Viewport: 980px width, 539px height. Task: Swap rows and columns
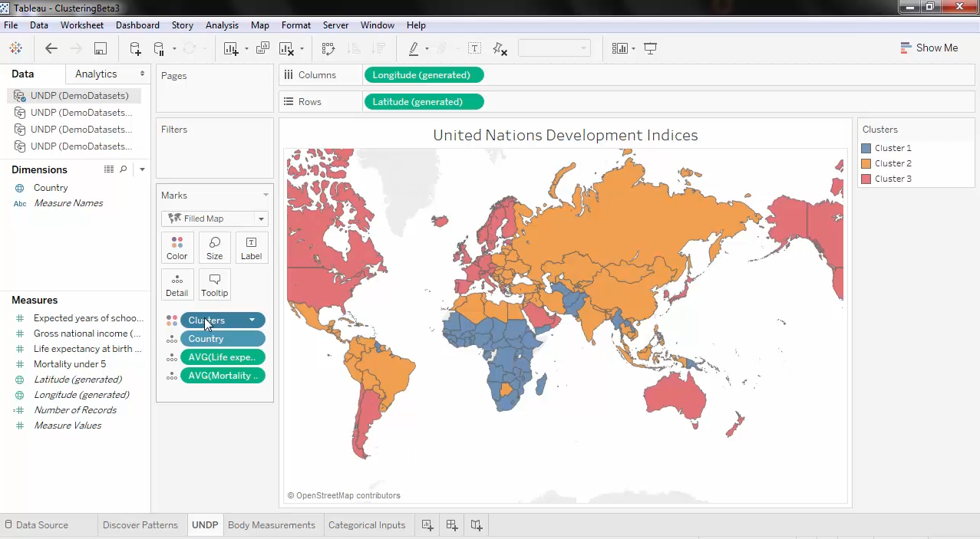(328, 49)
